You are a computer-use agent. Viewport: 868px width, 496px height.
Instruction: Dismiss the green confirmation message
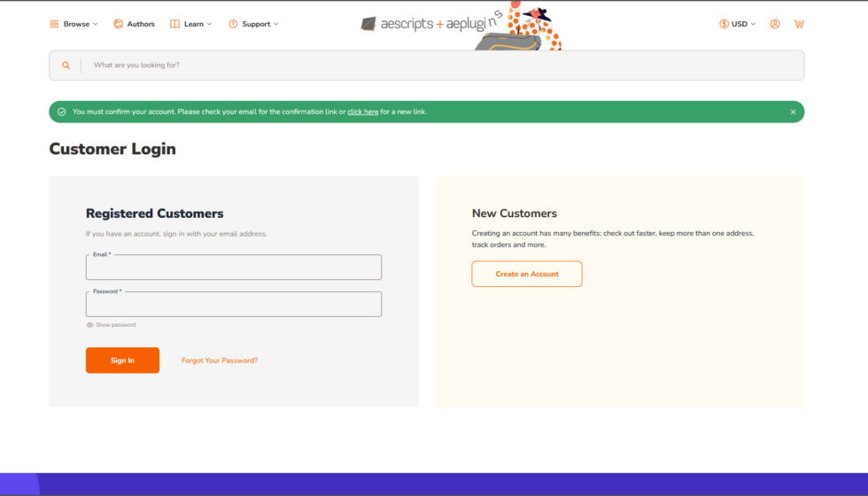[x=793, y=112]
